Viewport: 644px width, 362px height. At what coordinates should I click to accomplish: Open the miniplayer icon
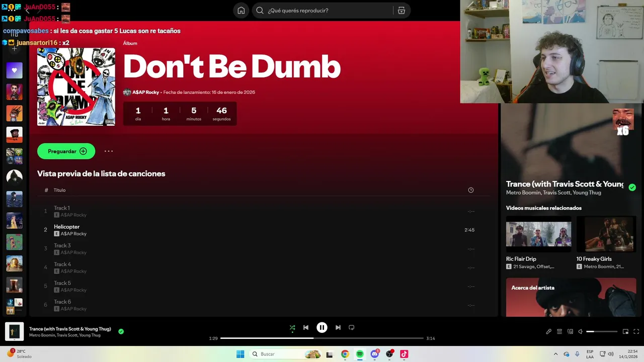tap(625, 331)
